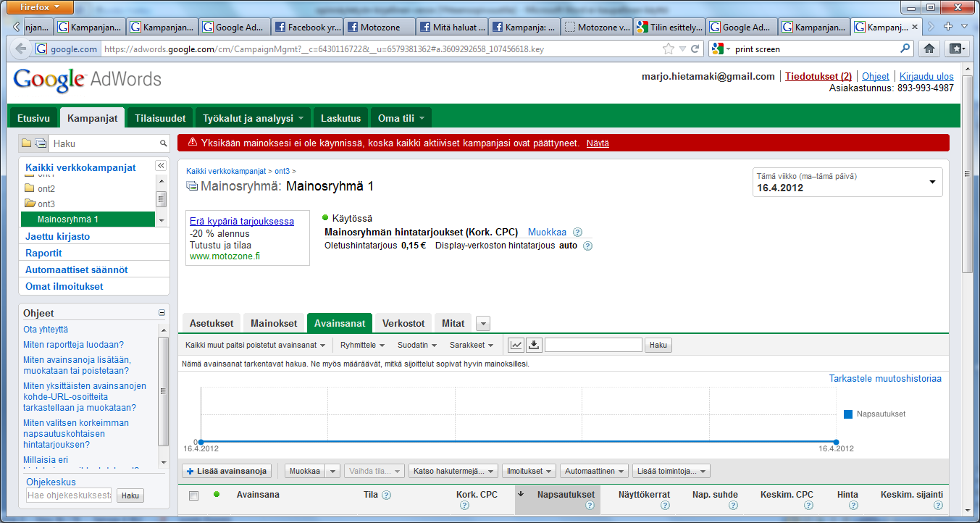Switch to the Mainokset tab
The height and width of the screenshot is (523, 980).
click(x=274, y=324)
